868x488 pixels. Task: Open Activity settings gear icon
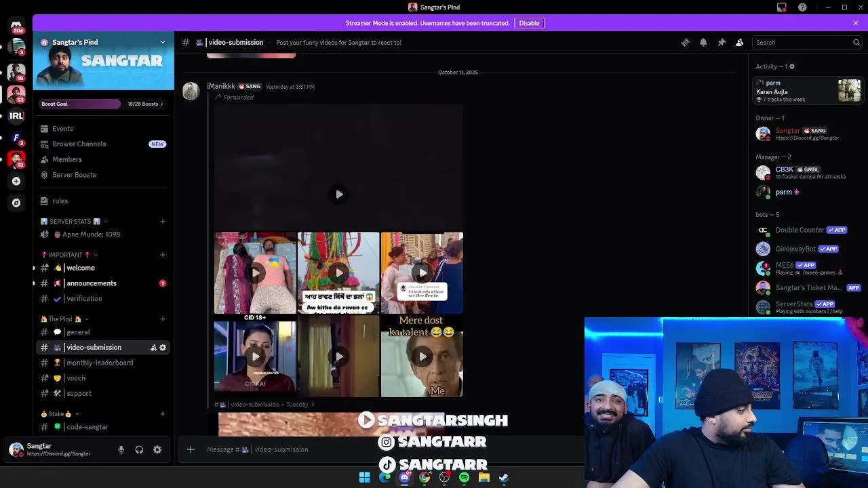tap(792, 66)
